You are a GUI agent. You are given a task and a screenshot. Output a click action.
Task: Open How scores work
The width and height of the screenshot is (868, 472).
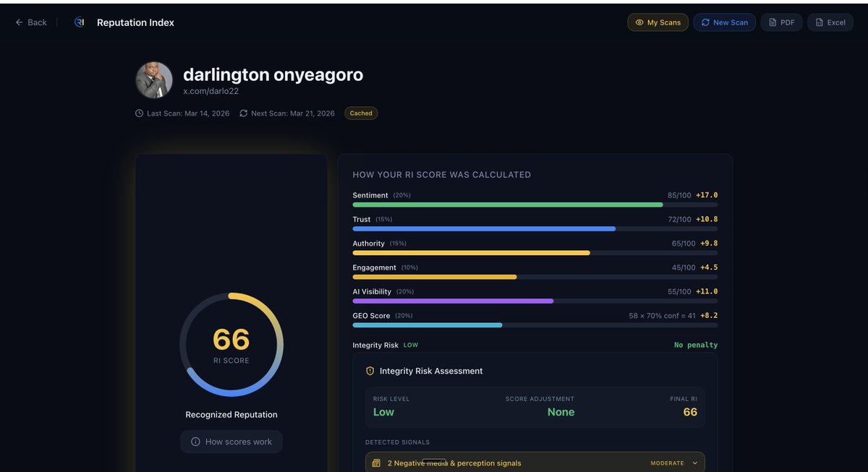click(x=231, y=442)
